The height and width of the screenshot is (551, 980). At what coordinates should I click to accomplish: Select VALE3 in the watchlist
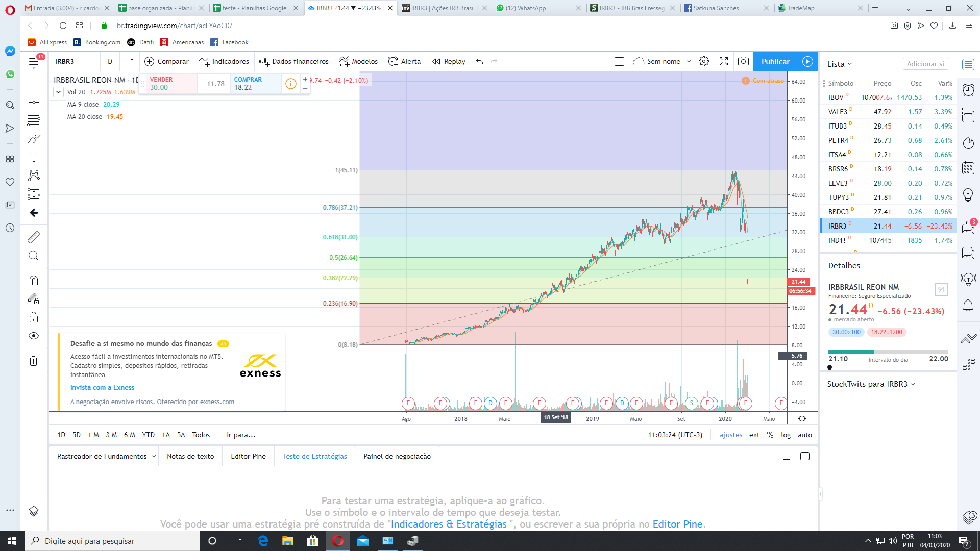[x=888, y=111]
